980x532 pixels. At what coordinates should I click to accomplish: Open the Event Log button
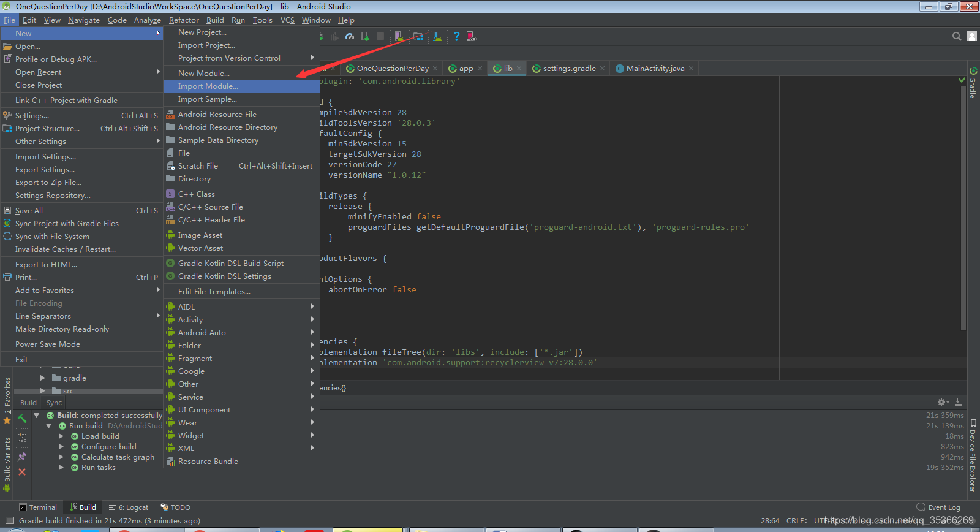click(938, 507)
